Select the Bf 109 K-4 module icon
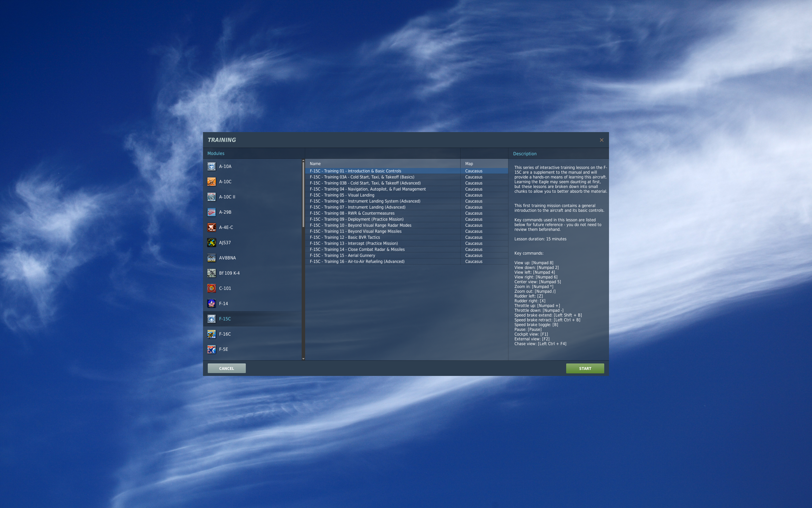Viewport: 812px width, 508px height. [x=211, y=273]
